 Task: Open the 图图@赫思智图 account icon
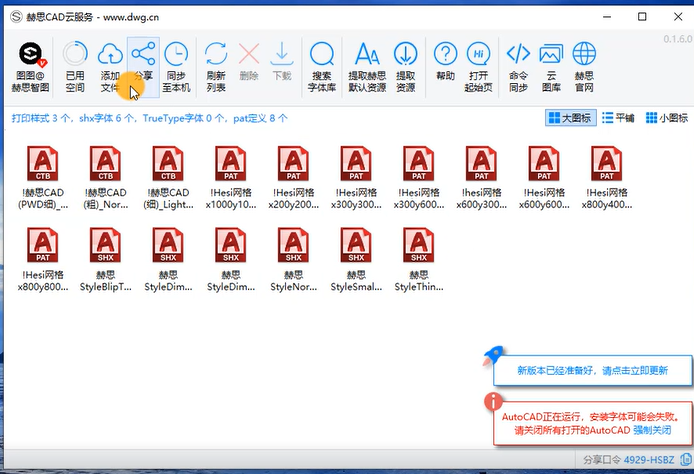30,66
